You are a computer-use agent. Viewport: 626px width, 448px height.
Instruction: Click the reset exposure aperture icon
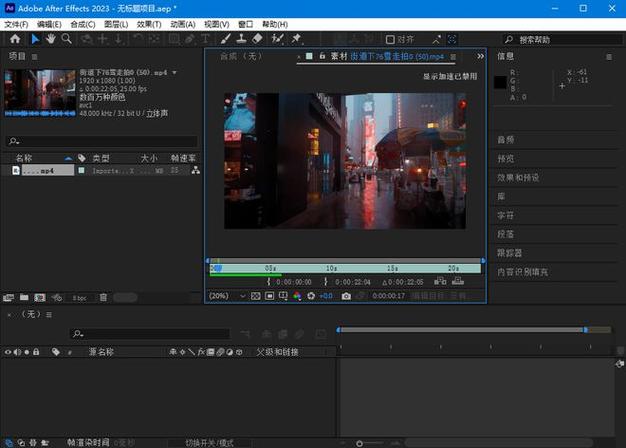(x=311, y=296)
